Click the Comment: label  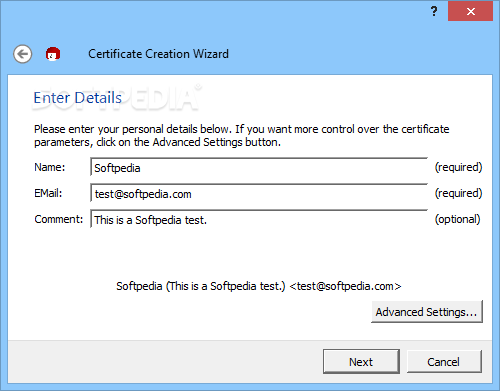tap(59, 219)
